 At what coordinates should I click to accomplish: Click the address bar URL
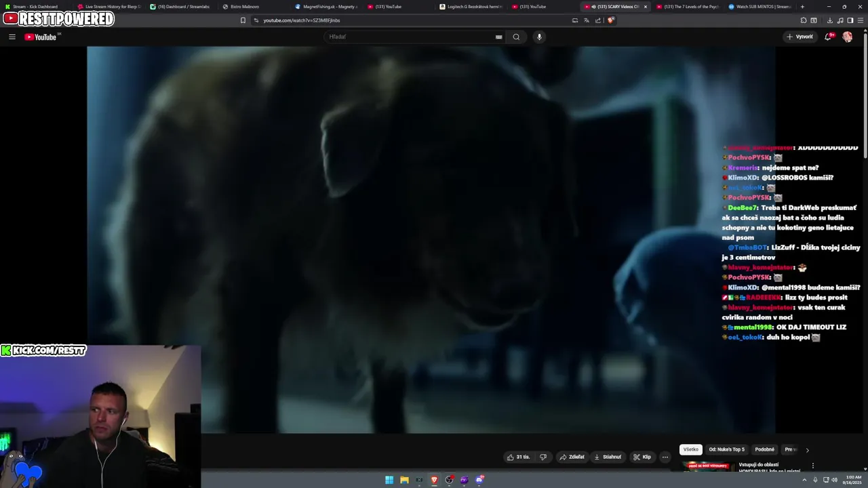point(302,20)
